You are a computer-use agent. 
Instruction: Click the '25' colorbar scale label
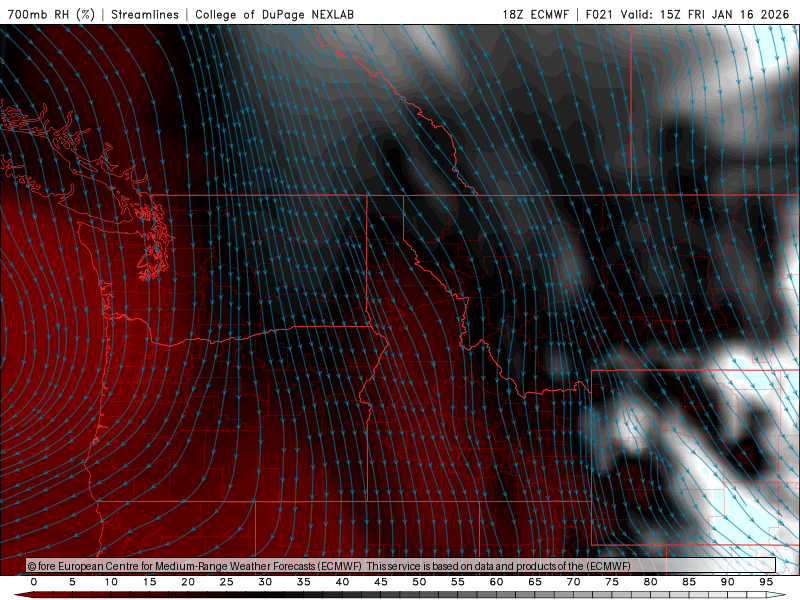(x=227, y=582)
